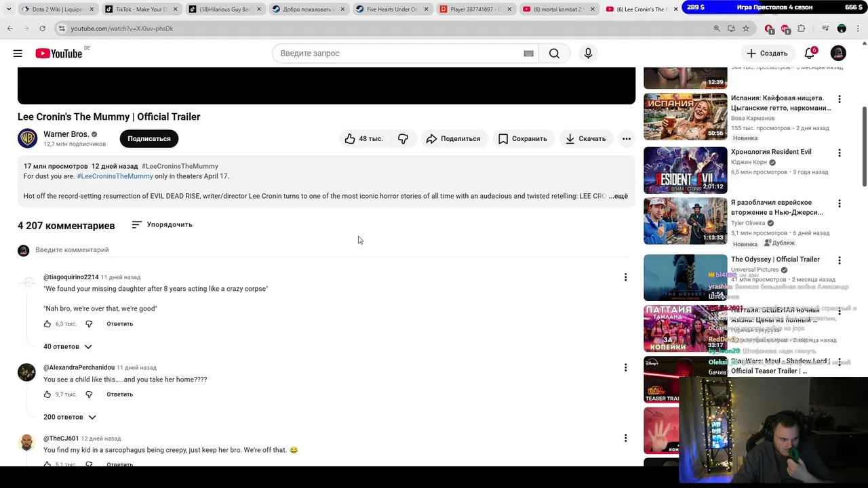Download video with Скачать button
Screen dimensions: 868x488
(585, 138)
